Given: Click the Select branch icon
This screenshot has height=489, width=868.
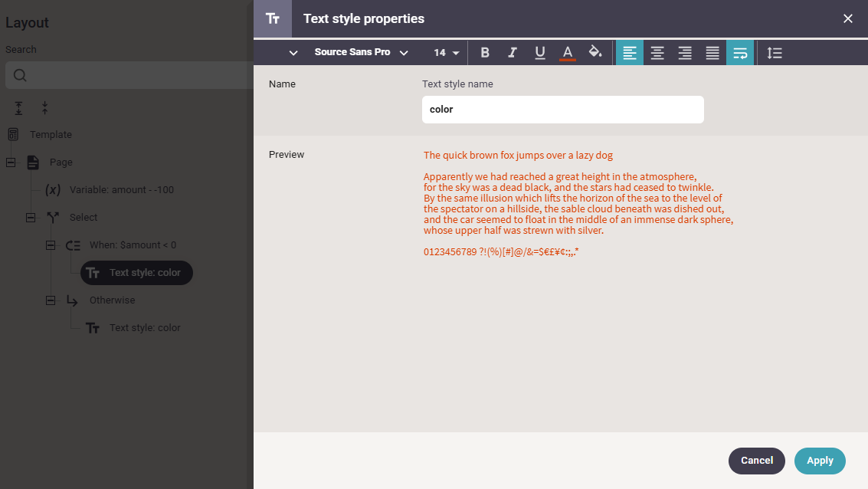Looking at the screenshot, I should click(x=53, y=218).
